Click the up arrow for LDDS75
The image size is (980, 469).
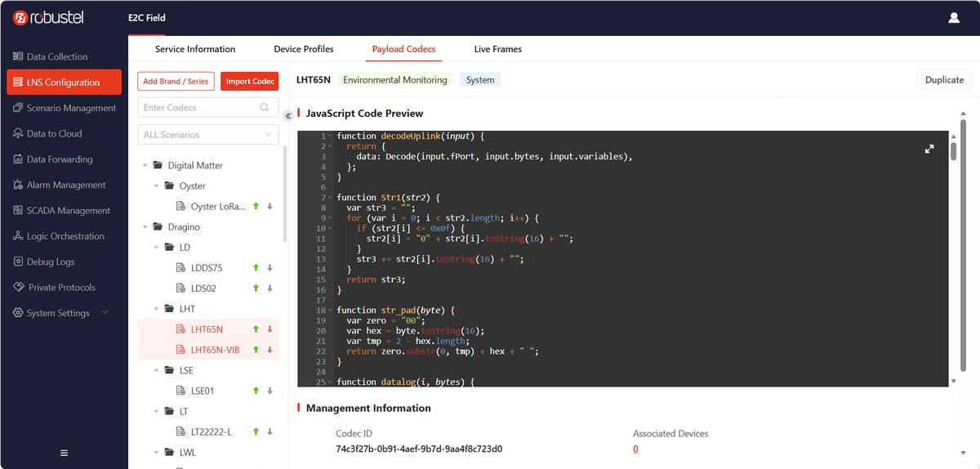pos(256,268)
